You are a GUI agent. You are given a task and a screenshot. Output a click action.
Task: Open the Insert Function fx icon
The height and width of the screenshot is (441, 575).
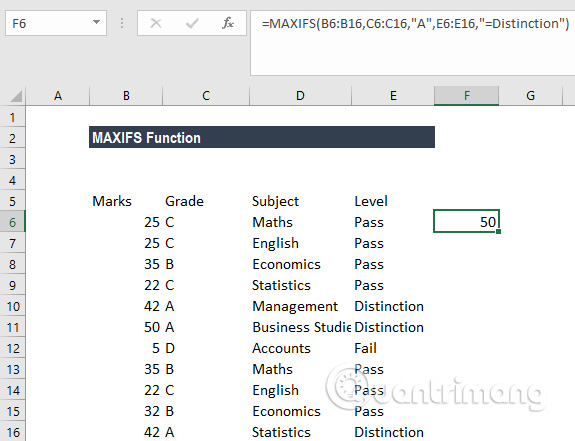(228, 23)
